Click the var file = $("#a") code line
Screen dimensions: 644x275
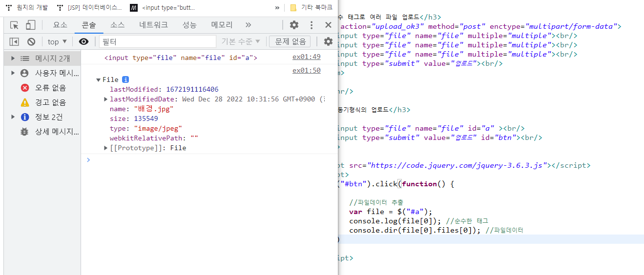tap(391, 212)
